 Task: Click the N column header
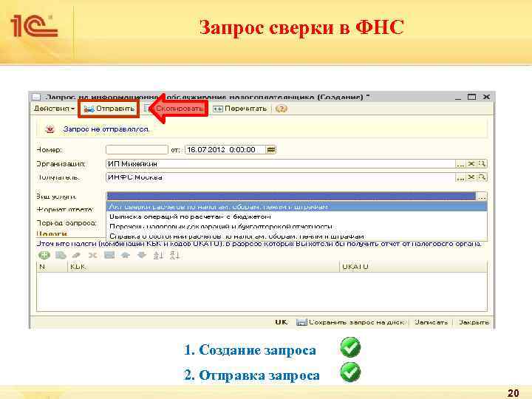coord(52,267)
